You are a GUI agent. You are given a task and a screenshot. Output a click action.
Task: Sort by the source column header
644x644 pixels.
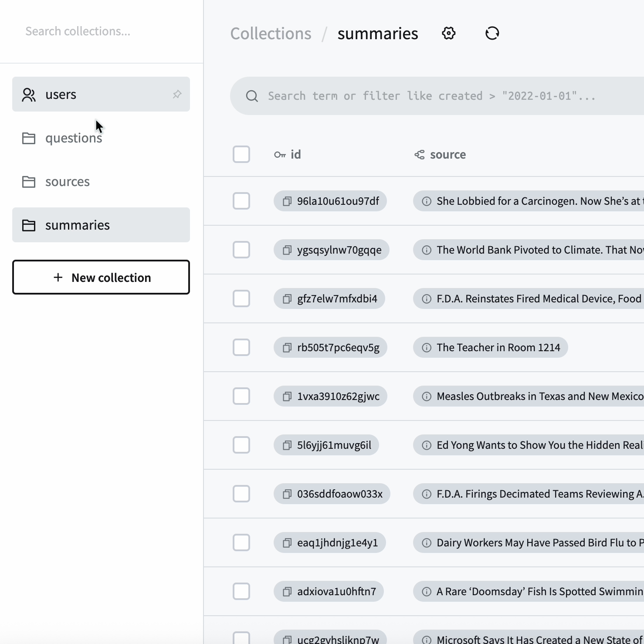coord(447,155)
